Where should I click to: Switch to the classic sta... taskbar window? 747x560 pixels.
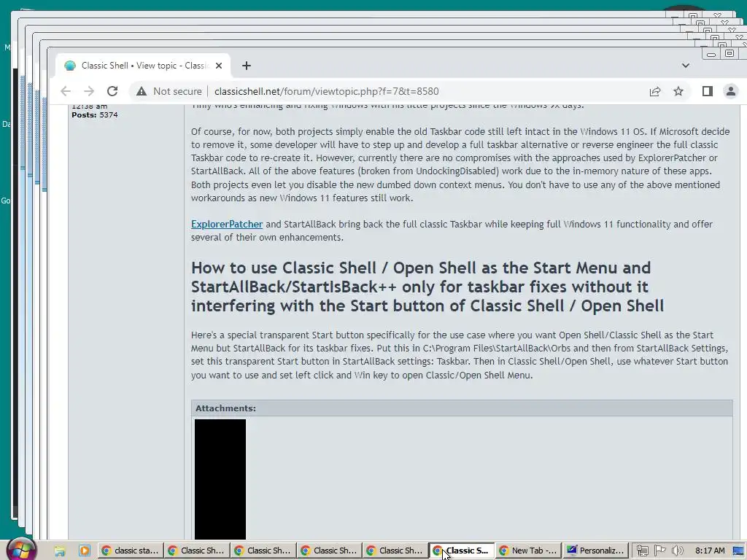(131, 551)
